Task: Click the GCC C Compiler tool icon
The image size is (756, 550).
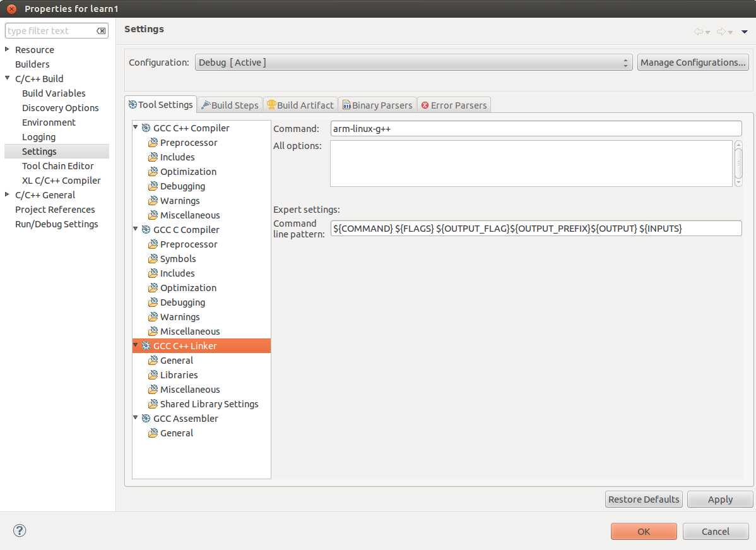Action: (146, 230)
